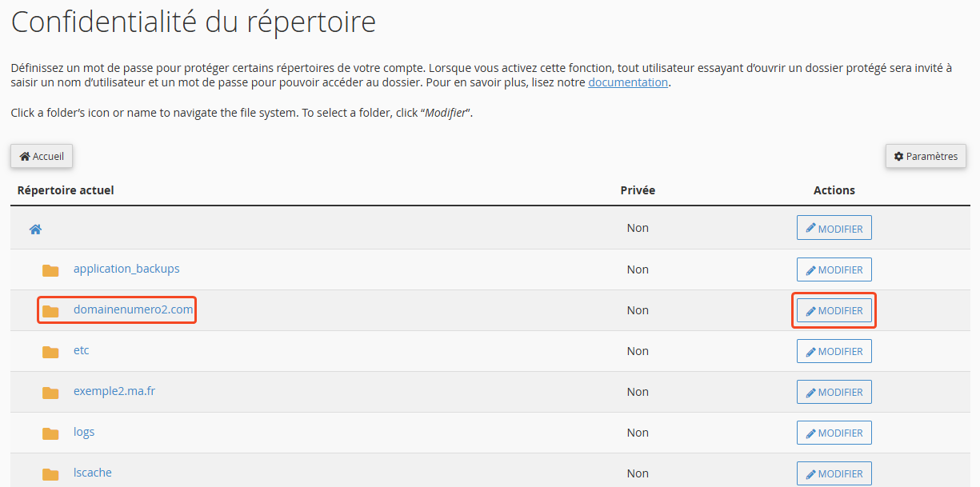
Task: Click Modifier for the etc folder
Action: (x=834, y=351)
